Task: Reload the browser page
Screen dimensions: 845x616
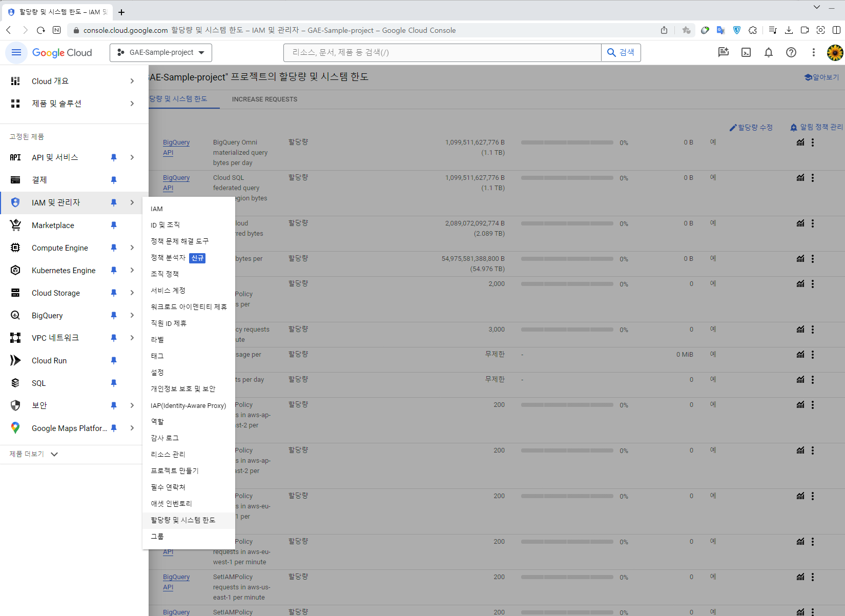Action: [41, 30]
